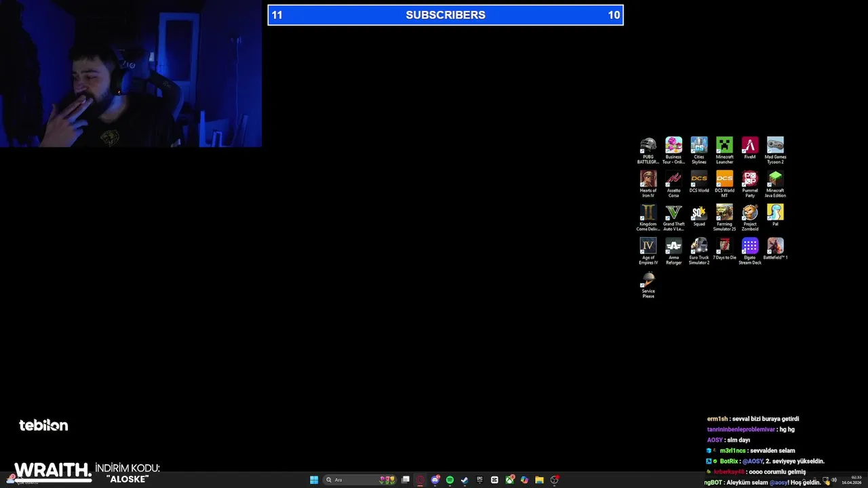
Task: Open Grand Theft Auto V shortcut
Action: click(673, 218)
